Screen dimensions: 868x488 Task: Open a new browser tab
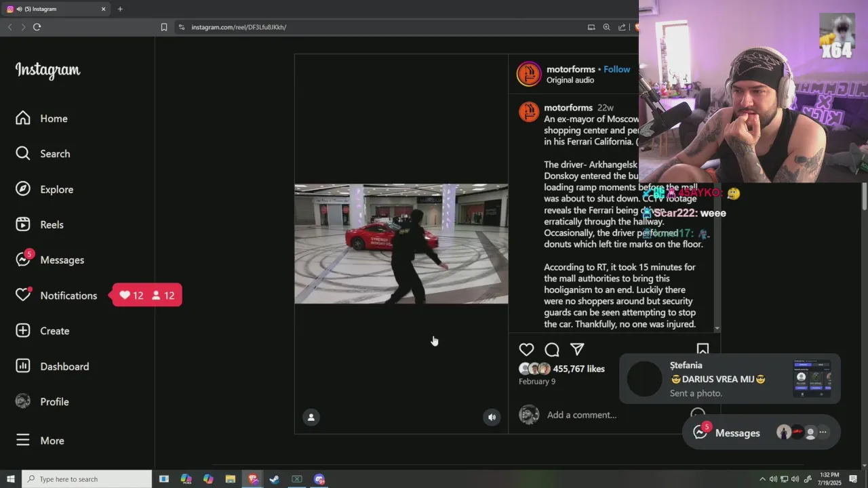point(120,9)
